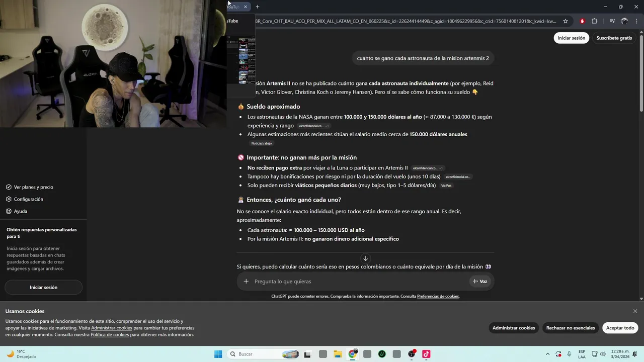
Task: Open the network tray icon
Action: click(594, 354)
